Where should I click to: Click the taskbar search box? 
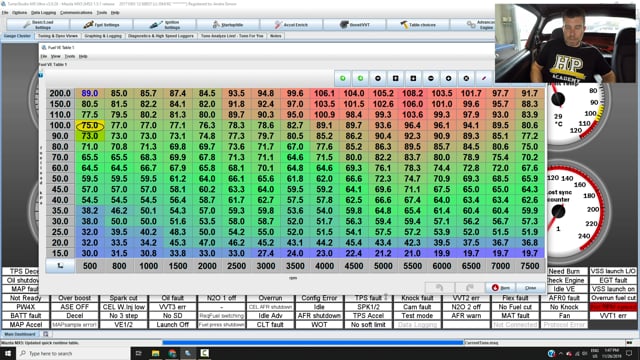coord(73,353)
